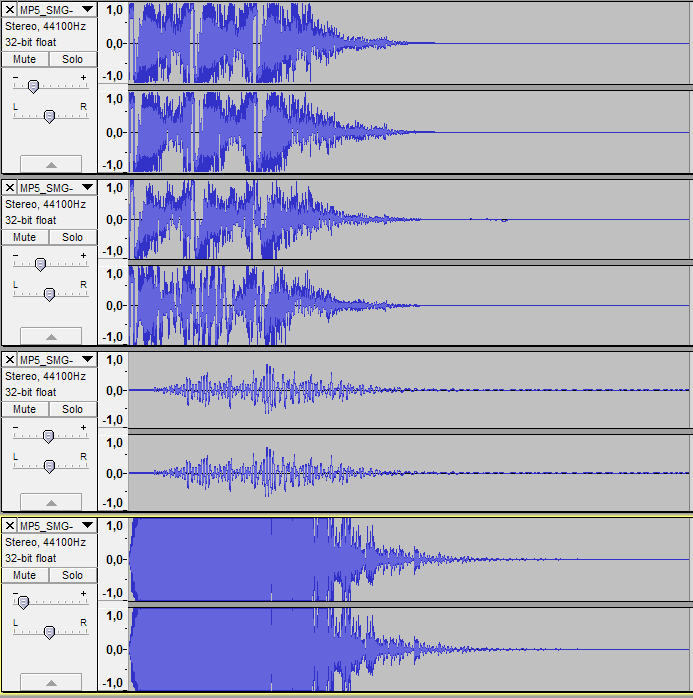The image size is (693, 698).
Task: Click the pan slider of the second track
Action: 49,294
